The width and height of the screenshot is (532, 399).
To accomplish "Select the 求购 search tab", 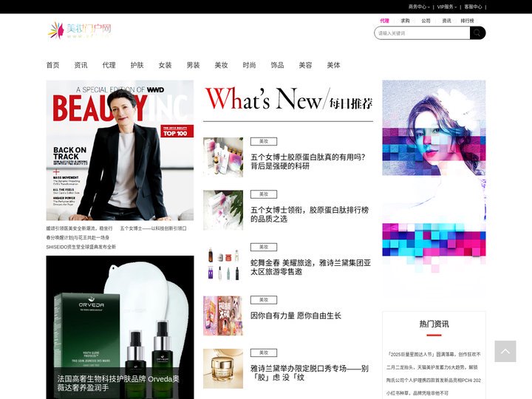I will (405, 21).
